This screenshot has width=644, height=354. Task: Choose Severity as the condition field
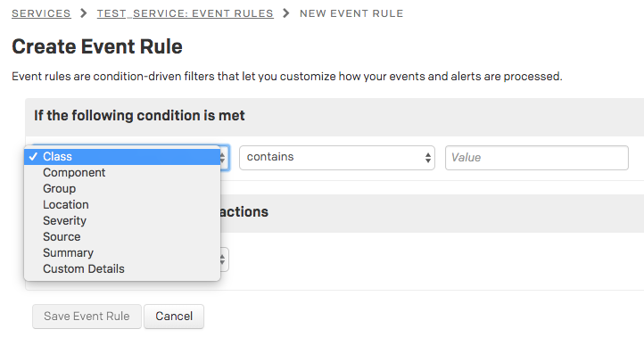[x=122, y=220]
